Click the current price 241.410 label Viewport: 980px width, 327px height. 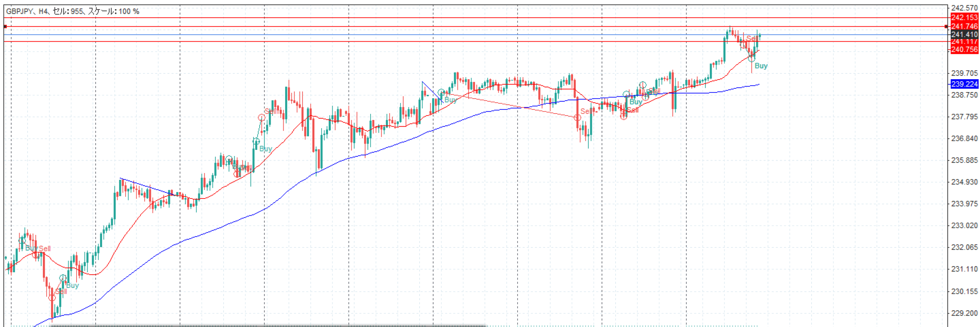click(x=964, y=34)
